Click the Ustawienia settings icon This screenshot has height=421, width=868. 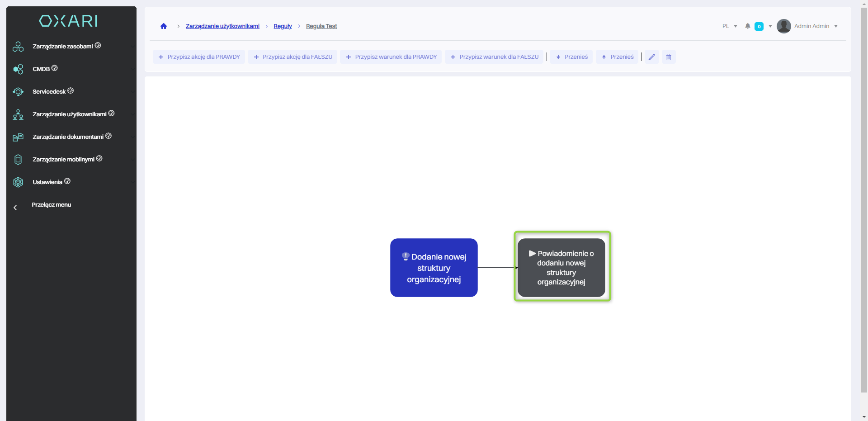(18, 182)
